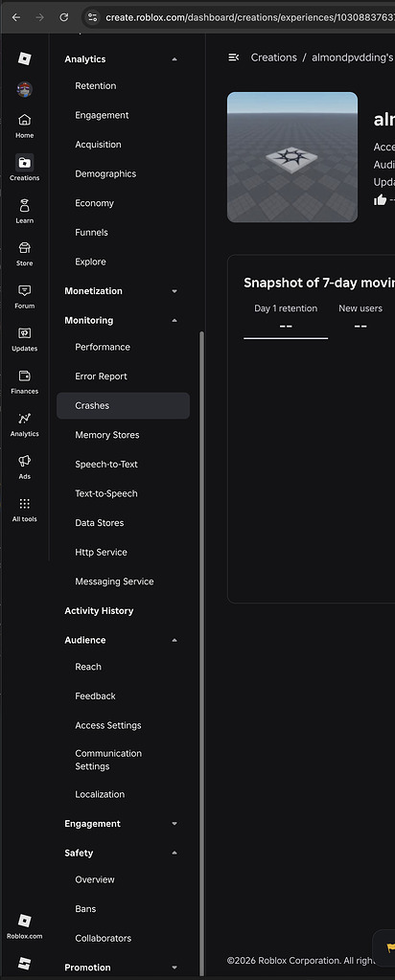
Task: Open the All tools grid icon
Action: click(x=24, y=509)
